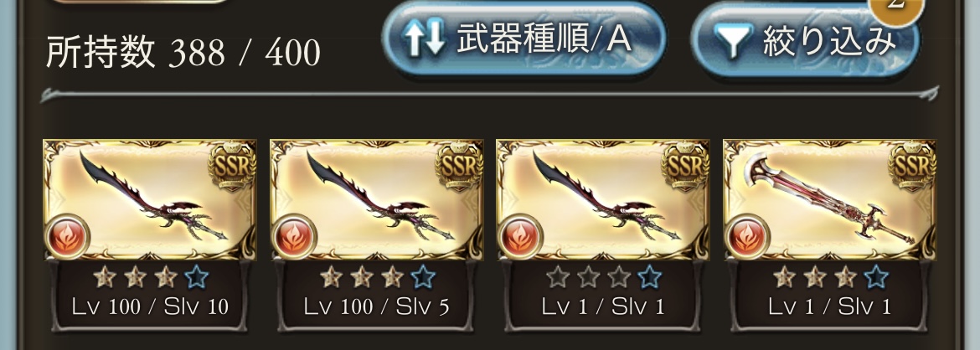Click the up-down sort arrows icon
This screenshot has height=350, width=980.
[425, 39]
